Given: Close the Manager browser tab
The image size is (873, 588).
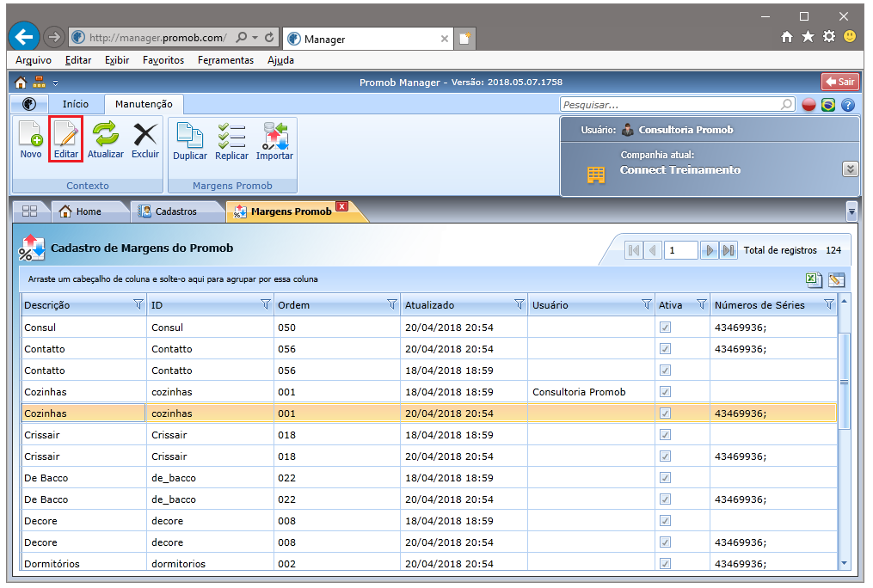Looking at the screenshot, I should tap(445, 39).
